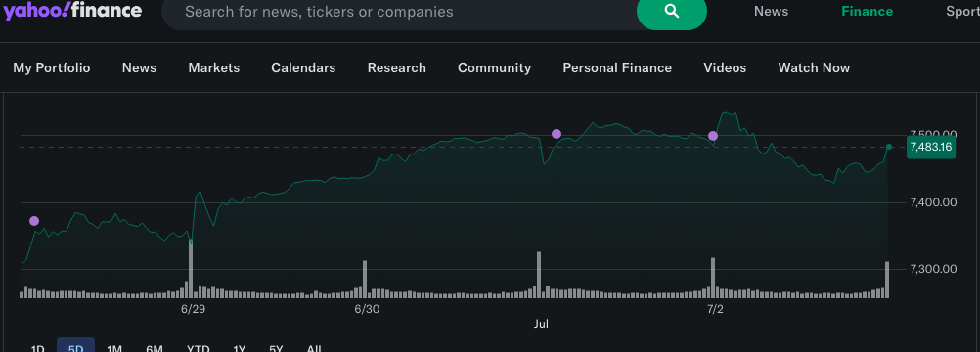Click the current price label 7,483.16

(x=931, y=148)
